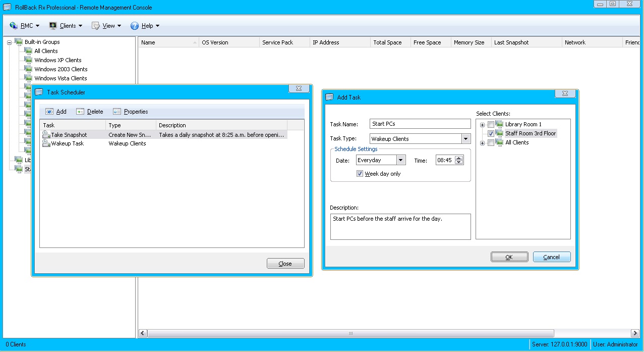644x352 pixels.
Task: Uncheck Staff Room 3rd Floor checkbox
Action: coord(491,134)
